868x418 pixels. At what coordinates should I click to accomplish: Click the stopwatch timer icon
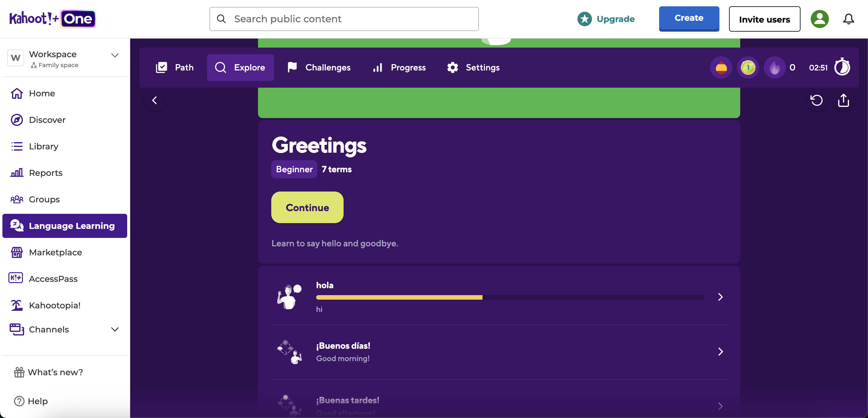pyautogui.click(x=842, y=67)
